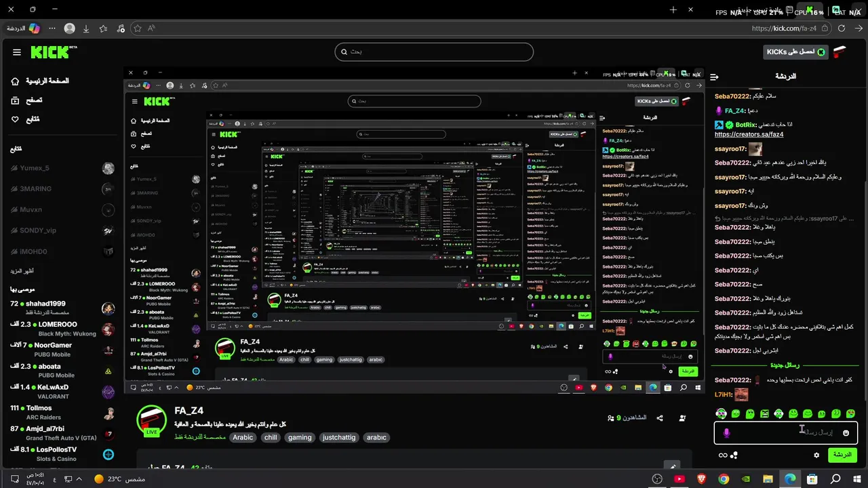This screenshot has height=488, width=868.
Task: Open a new browser tab
Action: click(x=673, y=9)
